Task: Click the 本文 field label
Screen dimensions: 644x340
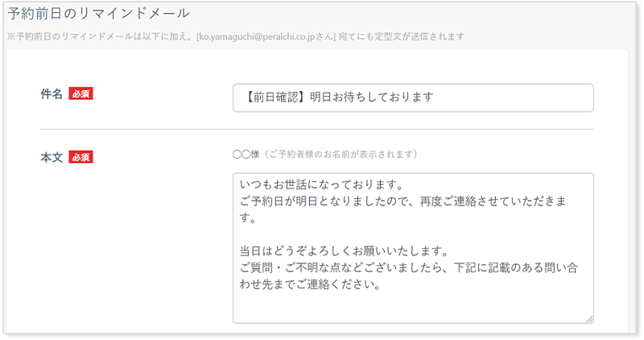Action: coord(52,157)
